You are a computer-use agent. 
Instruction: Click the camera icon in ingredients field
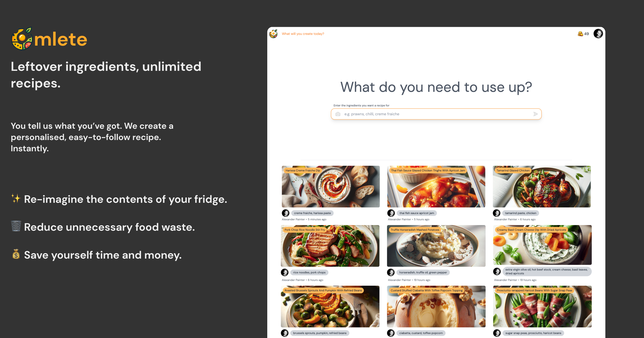[x=338, y=114]
